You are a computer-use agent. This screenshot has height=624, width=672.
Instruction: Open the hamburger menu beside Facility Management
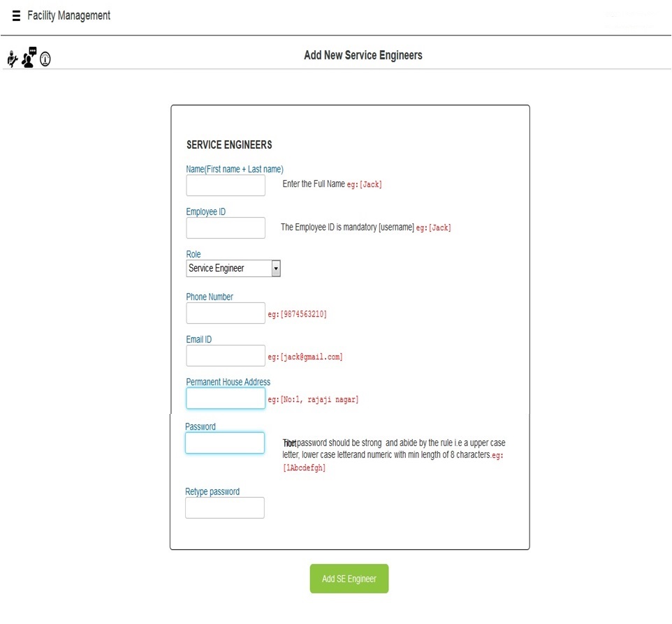[x=16, y=16]
